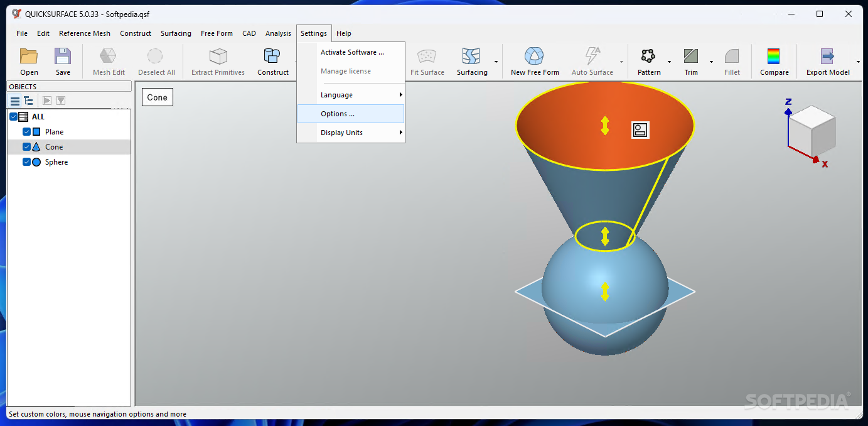Image resolution: width=868 pixels, height=426 pixels.
Task: Open the Construct menu in the menu bar
Action: tap(136, 33)
